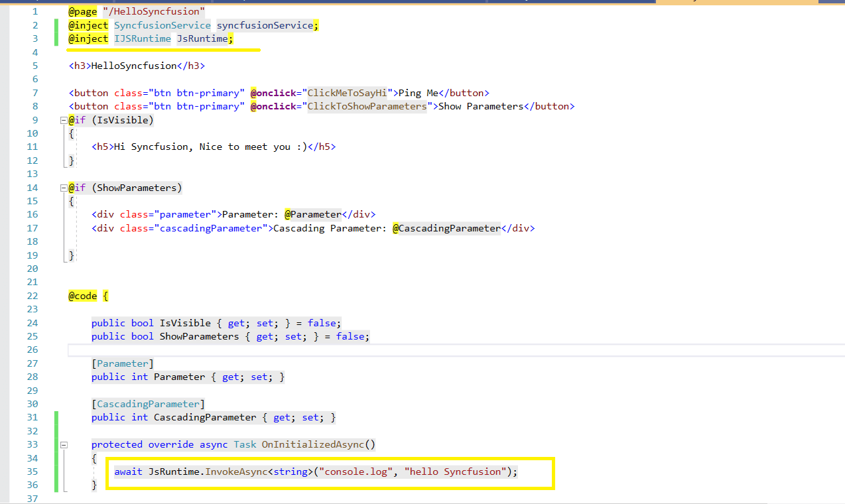
Task: Click the "hello Syncfusion" string literal
Action: coord(456,472)
